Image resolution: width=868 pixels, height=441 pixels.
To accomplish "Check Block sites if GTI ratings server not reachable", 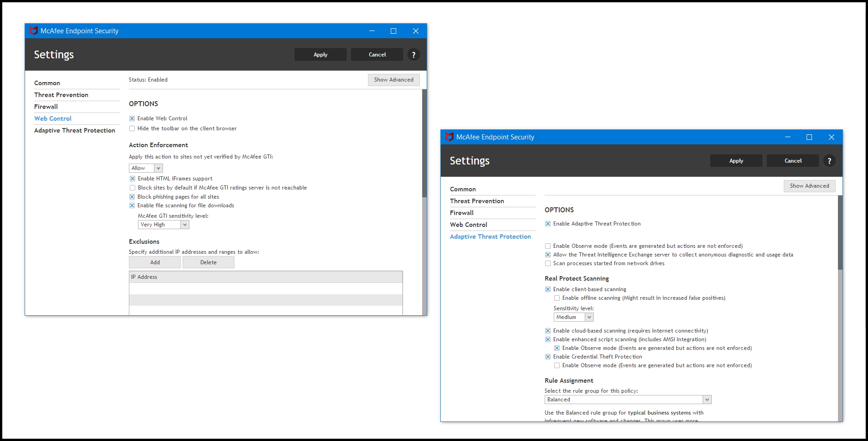I will (x=133, y=188).
